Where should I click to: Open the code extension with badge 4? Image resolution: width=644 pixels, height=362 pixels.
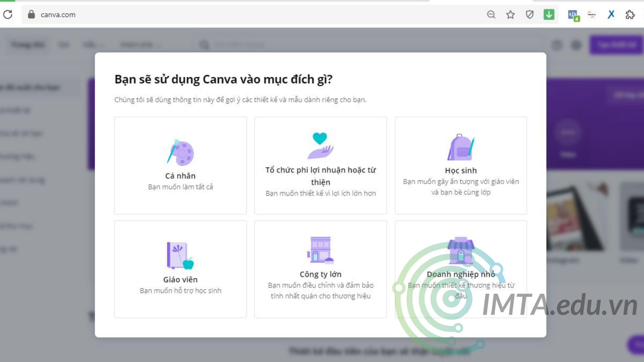point(574,15)
